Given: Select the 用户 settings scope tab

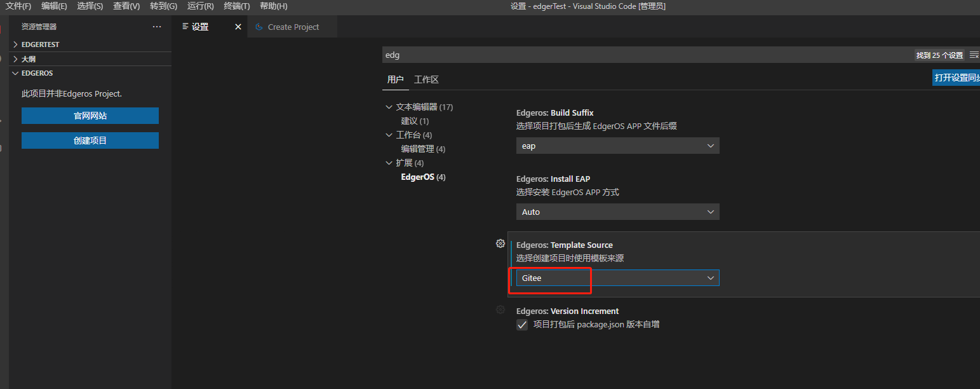Looking at the screenshot, I should click(395, 79).
